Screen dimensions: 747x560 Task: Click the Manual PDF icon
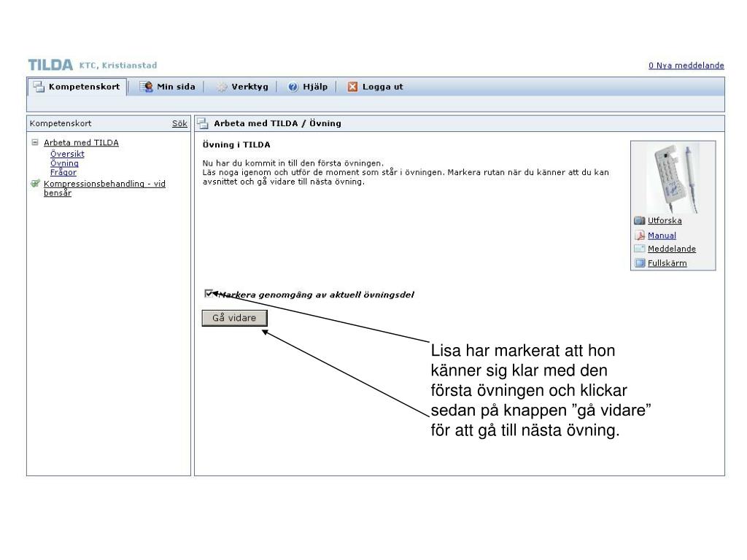(639, 236)
